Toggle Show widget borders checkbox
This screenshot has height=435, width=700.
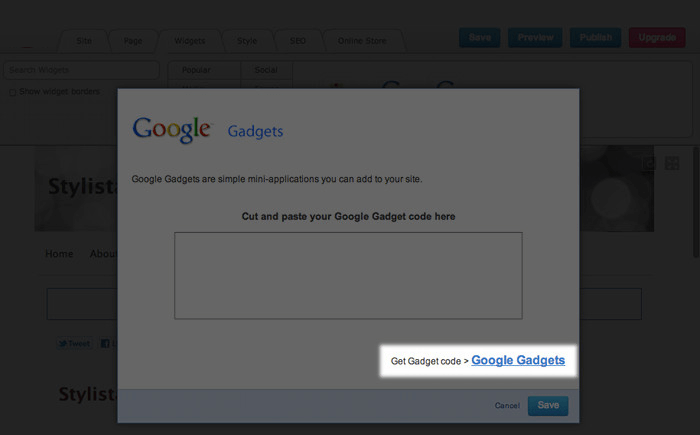click(x=12, y=92)
